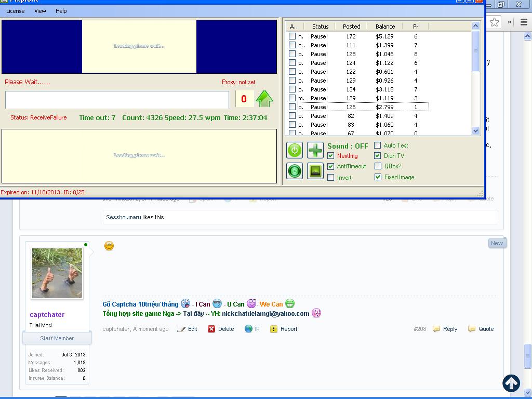The image size is (532, 399).
Task: Open the browser hamburger menu icon
Action: (x=524, y=22)
